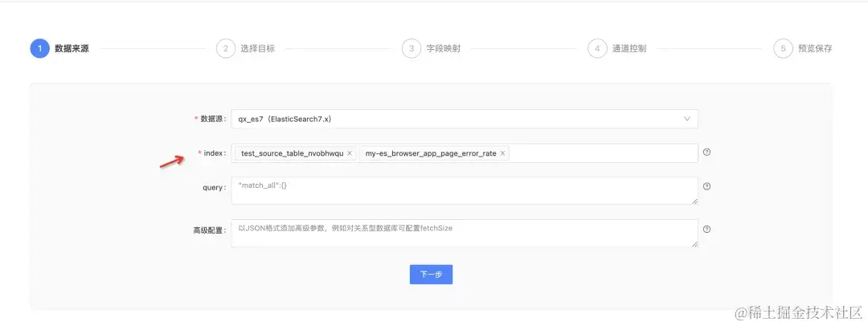Go to step 3 字段映射
The image size is (868, 326).
432,48
